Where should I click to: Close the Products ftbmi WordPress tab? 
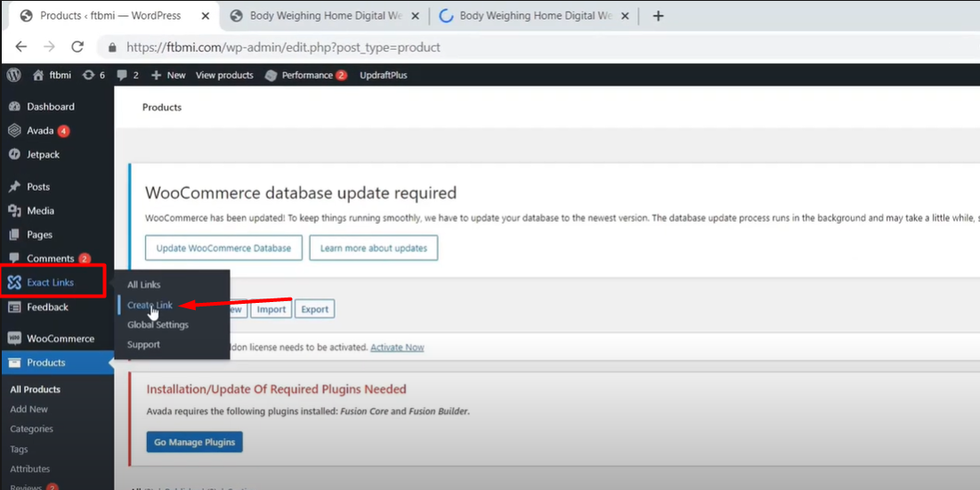point(205,16)
